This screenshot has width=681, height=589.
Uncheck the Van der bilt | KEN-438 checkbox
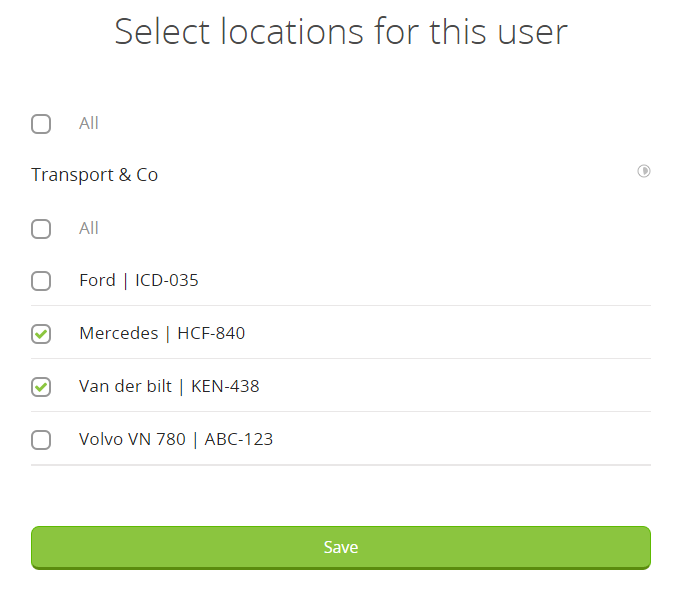pyautogui.click(x=41, y=387)
